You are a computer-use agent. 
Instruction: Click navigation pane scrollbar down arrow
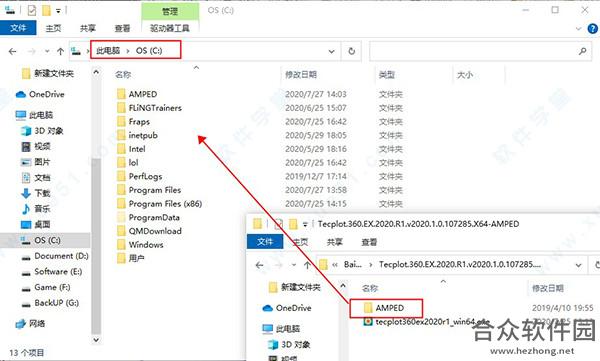click(x=96, y=340)
